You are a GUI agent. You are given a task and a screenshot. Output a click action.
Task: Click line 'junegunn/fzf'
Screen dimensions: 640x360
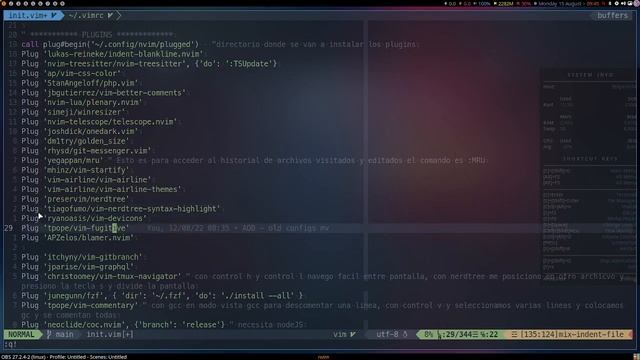point(162,296)
